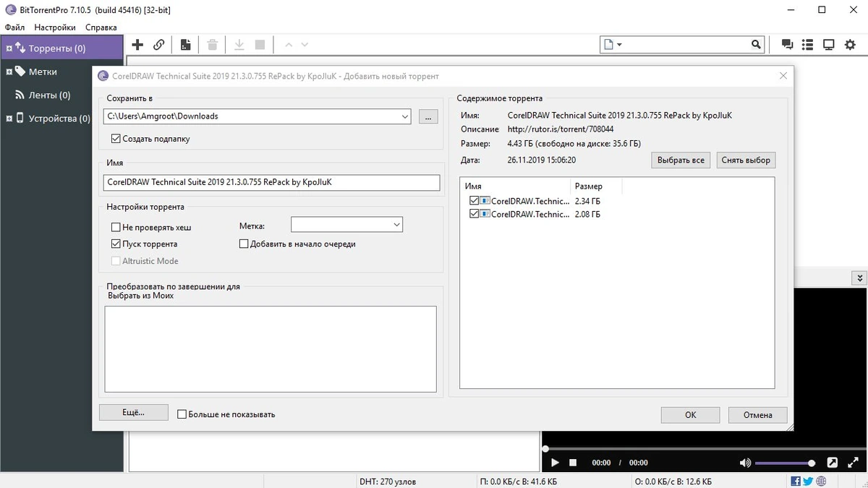Click the 'Снять выбор' button
The height and width of the screenshot is (488, 868).
click(746, 160)
